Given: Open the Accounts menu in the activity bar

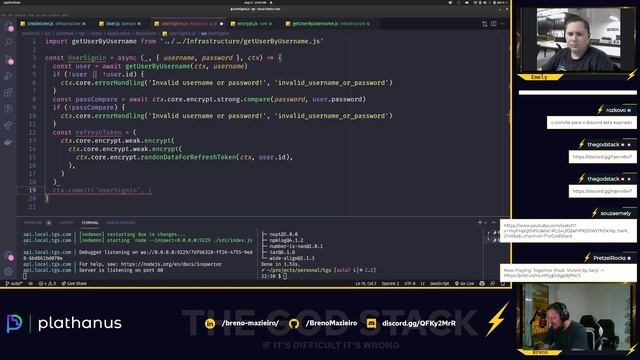Looking at the screenshot, I should point(9,256).
